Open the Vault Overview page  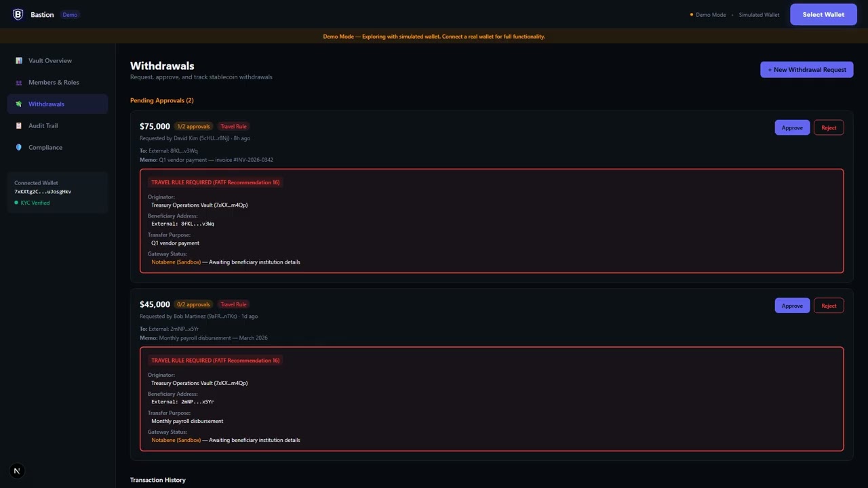coord(58,60)
